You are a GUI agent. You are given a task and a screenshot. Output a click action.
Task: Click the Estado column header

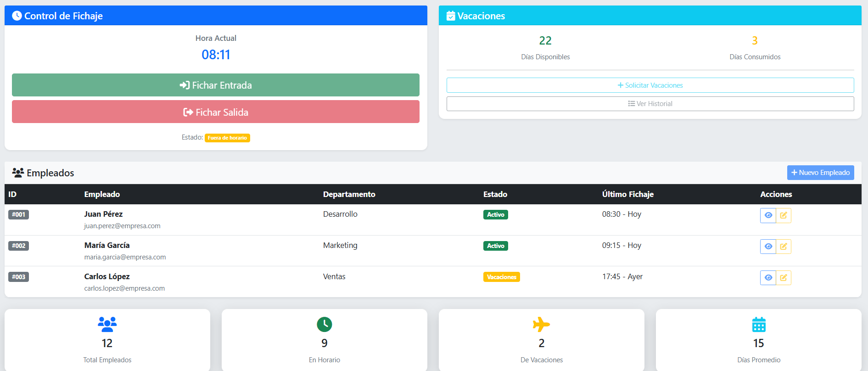[x=495, y=194]
